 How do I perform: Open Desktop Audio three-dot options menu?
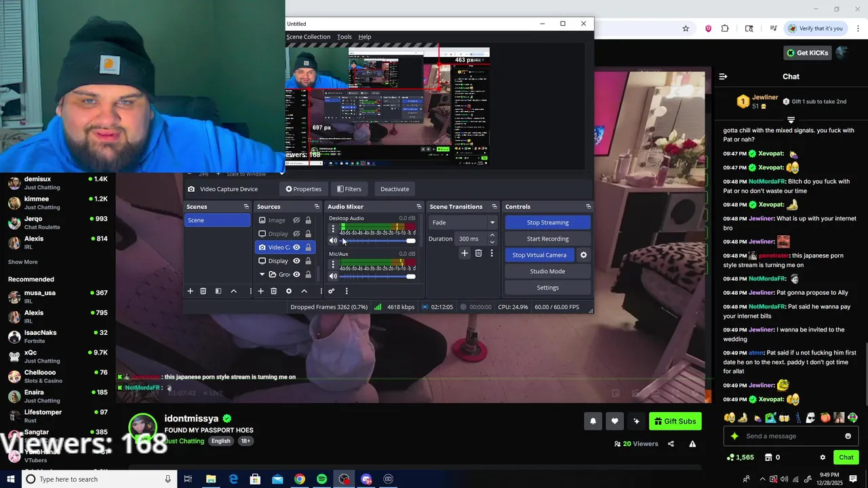coord(333,229)
